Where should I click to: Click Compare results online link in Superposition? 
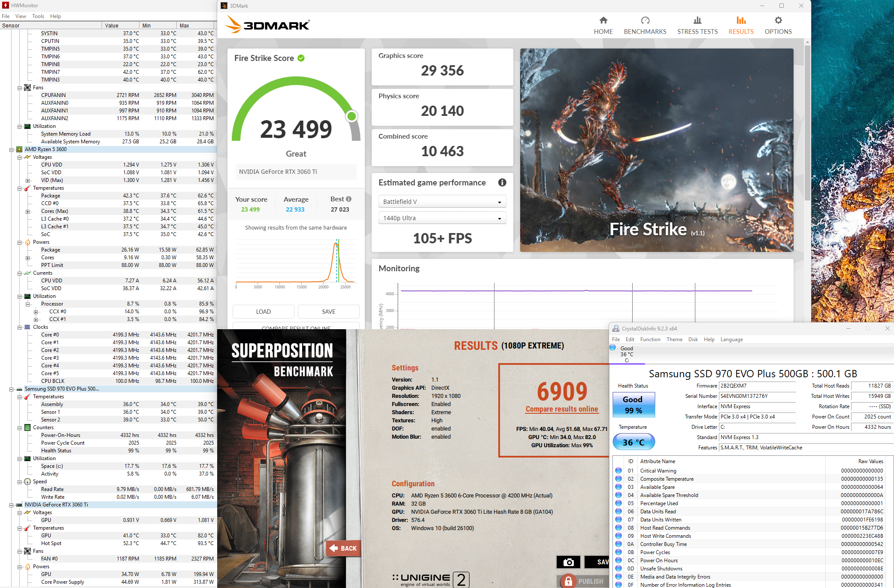click(x=562, y=409)
